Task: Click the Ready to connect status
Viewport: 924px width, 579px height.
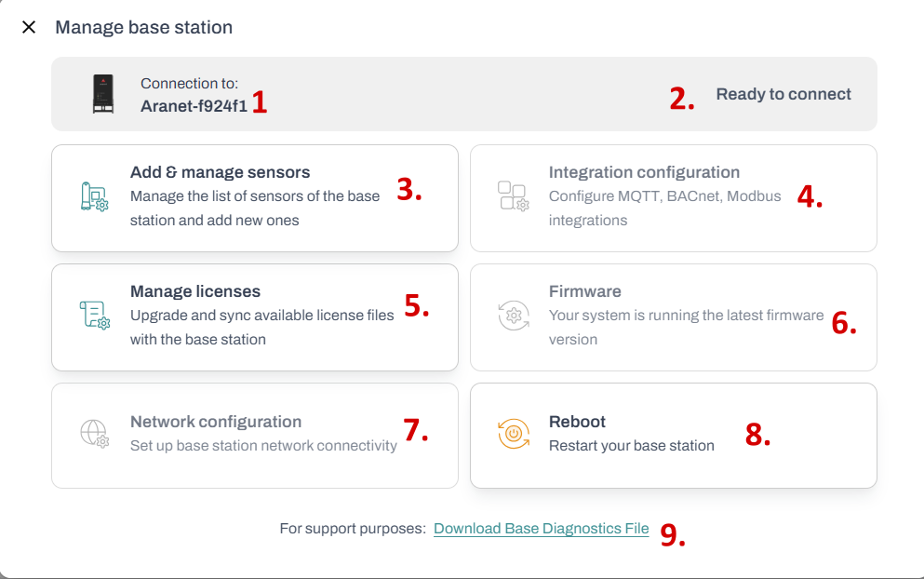Action: coord(783,94)
